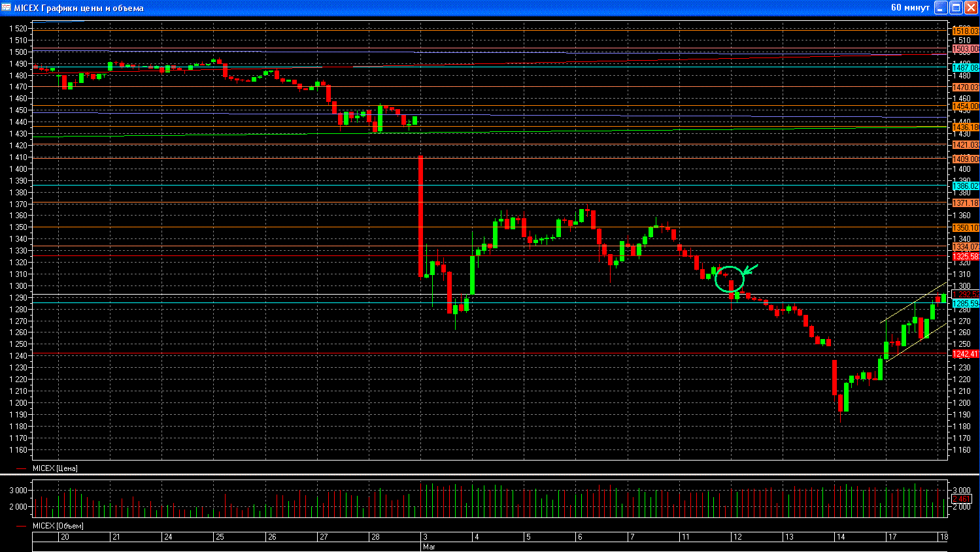Image resolution: width=980 pixels, height=552 pixels.
Task: Select the cyan circle annotation marker
Action: coord(730,279)
